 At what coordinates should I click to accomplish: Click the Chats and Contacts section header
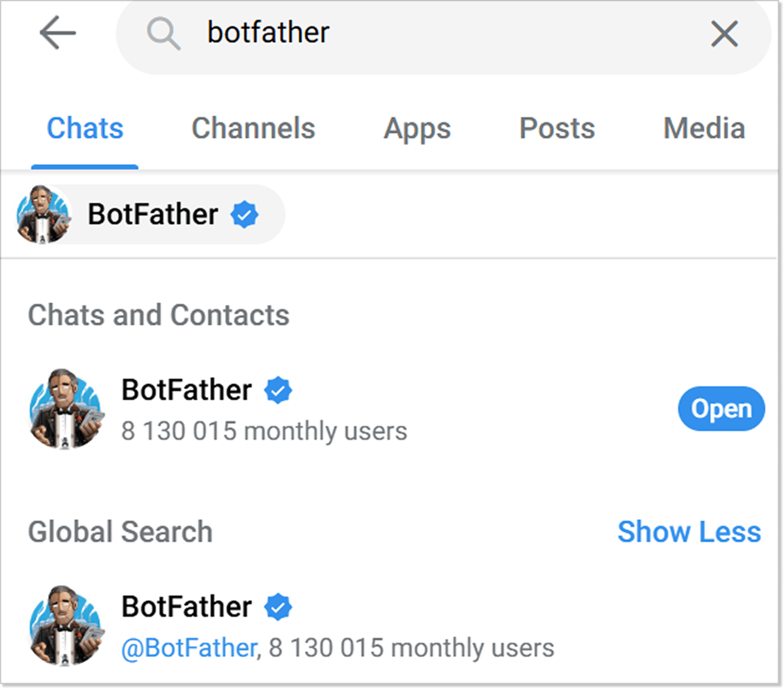point(158,315)
